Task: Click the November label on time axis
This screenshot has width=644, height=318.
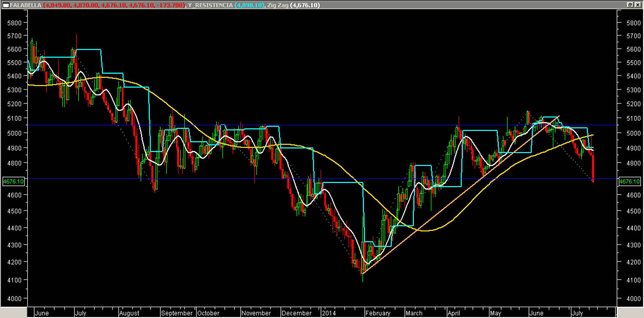Action: point(256,313)
